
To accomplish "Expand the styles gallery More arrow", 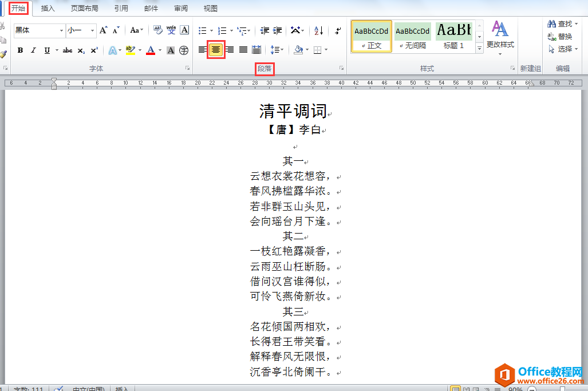I will 479,48.
